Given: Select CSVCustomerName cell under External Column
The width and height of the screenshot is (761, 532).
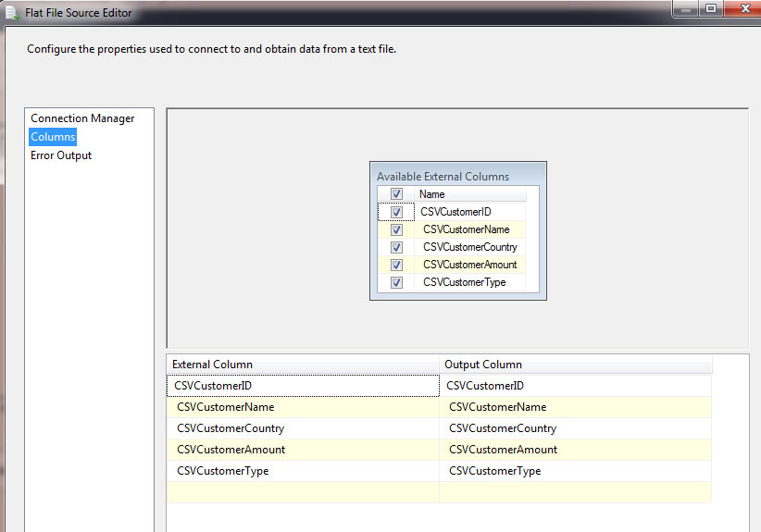Looking at the screenshot, I should click(303, 407).
